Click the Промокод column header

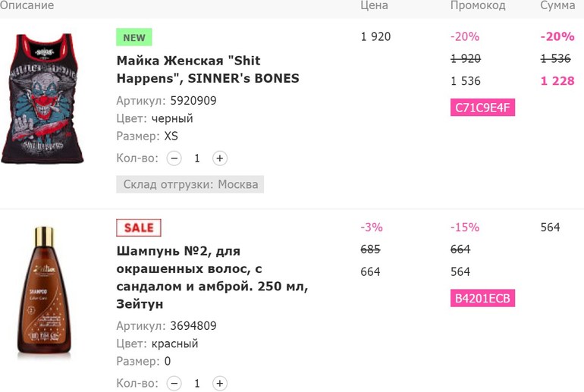[x=478, y=5]
